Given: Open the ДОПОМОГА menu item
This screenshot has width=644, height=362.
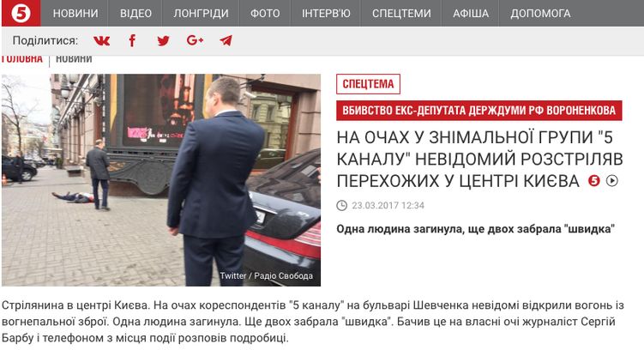Looking at the screenshot, I should (540, 13).
